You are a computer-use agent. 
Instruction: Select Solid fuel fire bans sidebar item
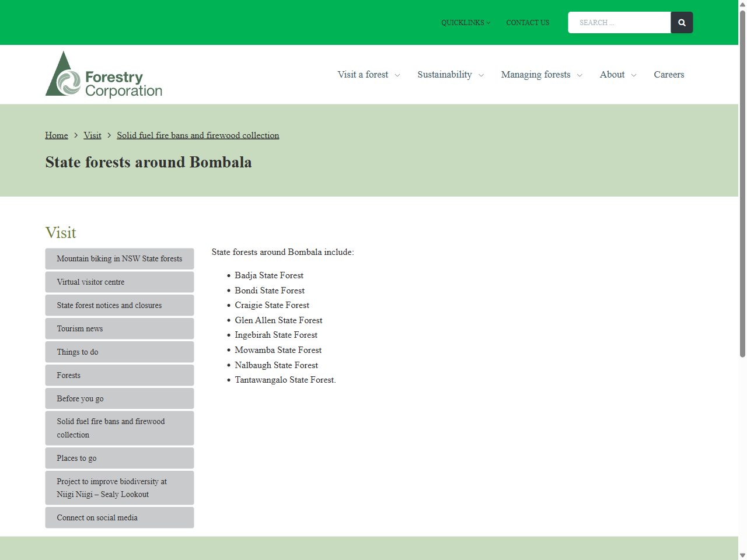pyautogui.click(x=120, y=428)
